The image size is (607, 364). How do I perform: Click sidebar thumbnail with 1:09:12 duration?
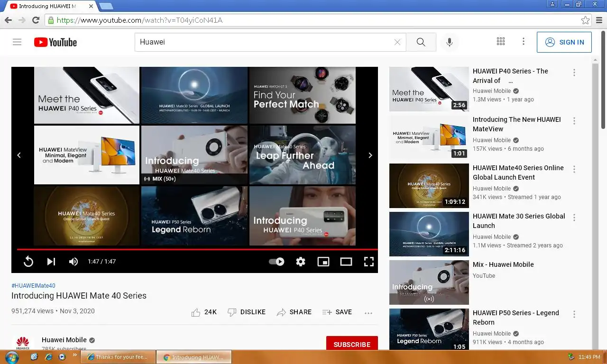(429, 186)
